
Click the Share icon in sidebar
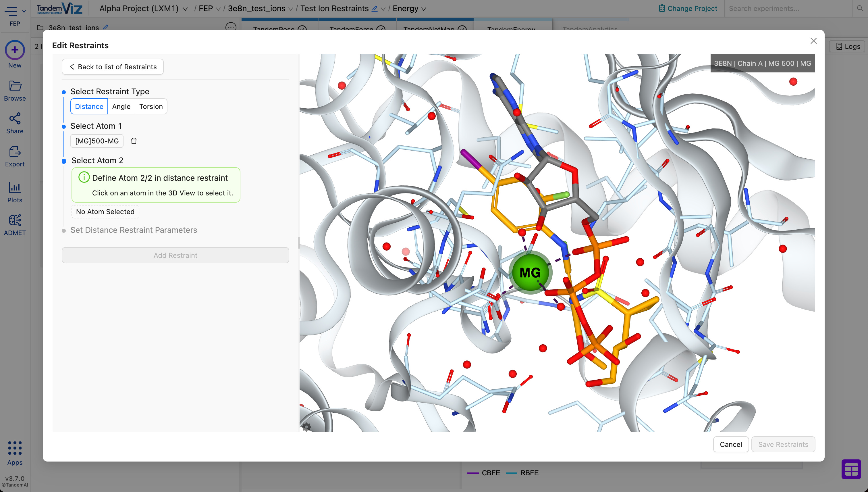point(15,119)
